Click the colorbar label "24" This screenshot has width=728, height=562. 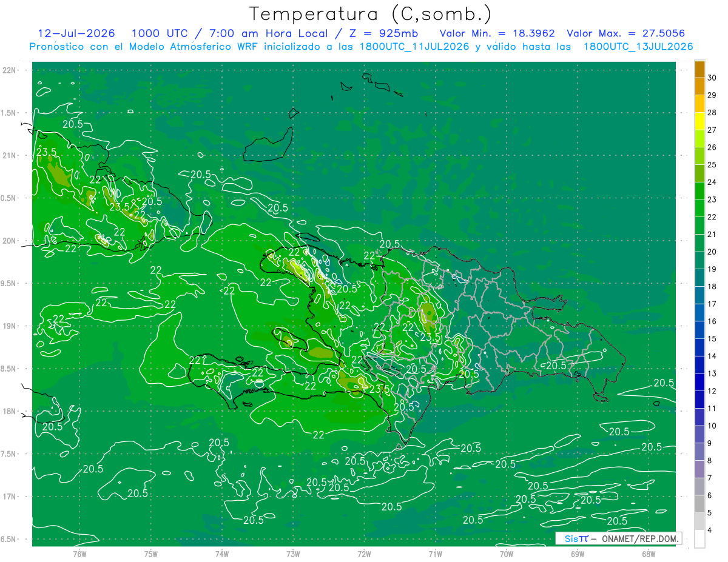712,182
